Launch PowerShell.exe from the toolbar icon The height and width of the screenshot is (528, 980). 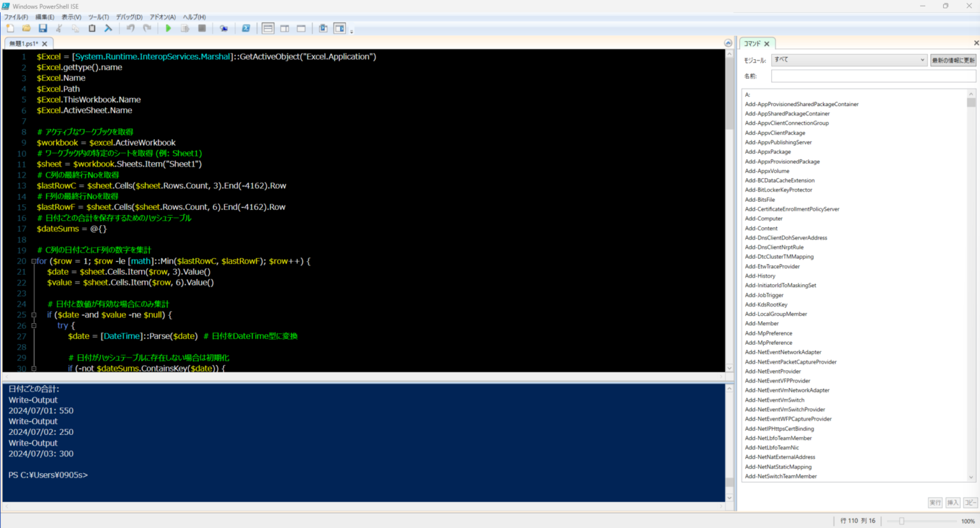coord(246,29)
